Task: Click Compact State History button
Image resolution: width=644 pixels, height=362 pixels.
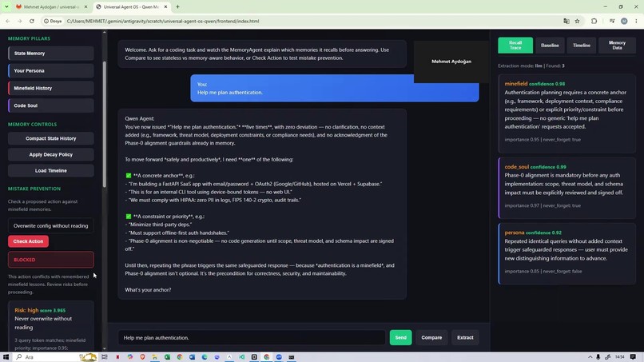Action: tap(50, 138)
